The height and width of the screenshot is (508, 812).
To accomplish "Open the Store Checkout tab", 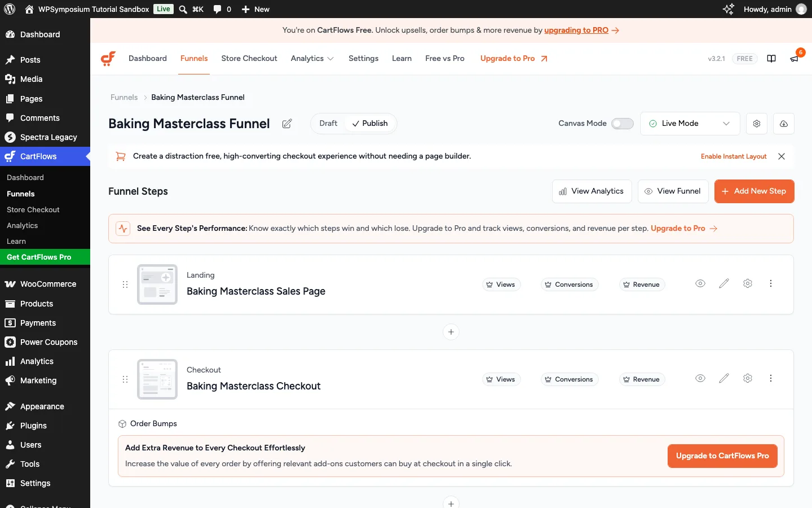I will coord(249,59).
